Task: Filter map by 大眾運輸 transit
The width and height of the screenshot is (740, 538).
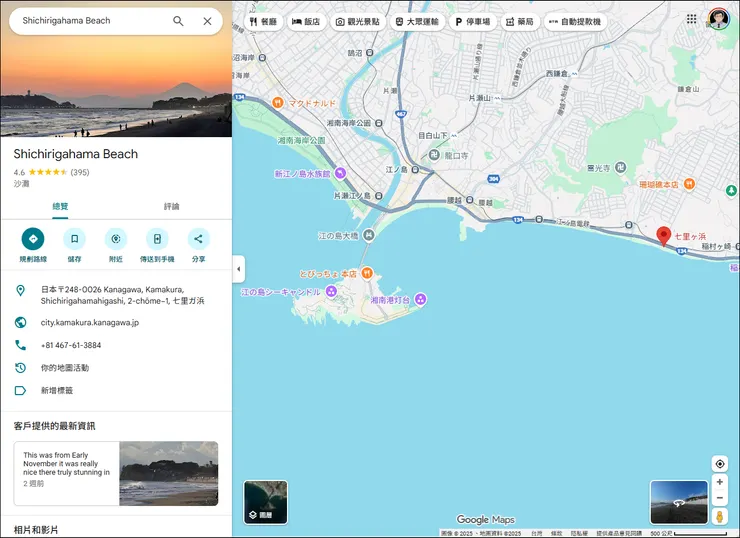Action: tap(417, 22)
